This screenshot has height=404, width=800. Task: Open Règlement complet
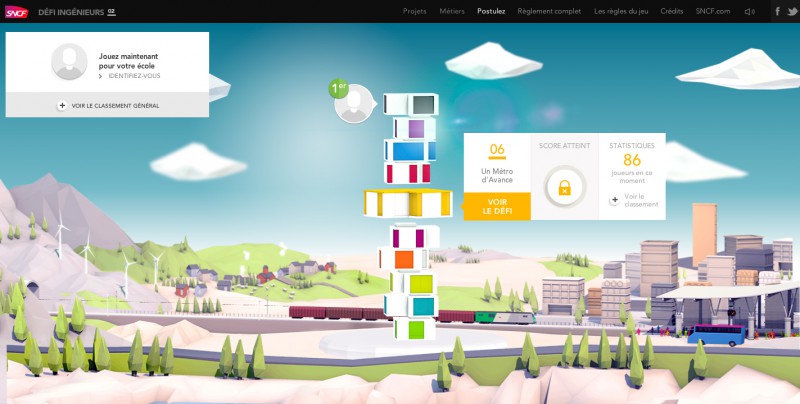tap(550, 11)
